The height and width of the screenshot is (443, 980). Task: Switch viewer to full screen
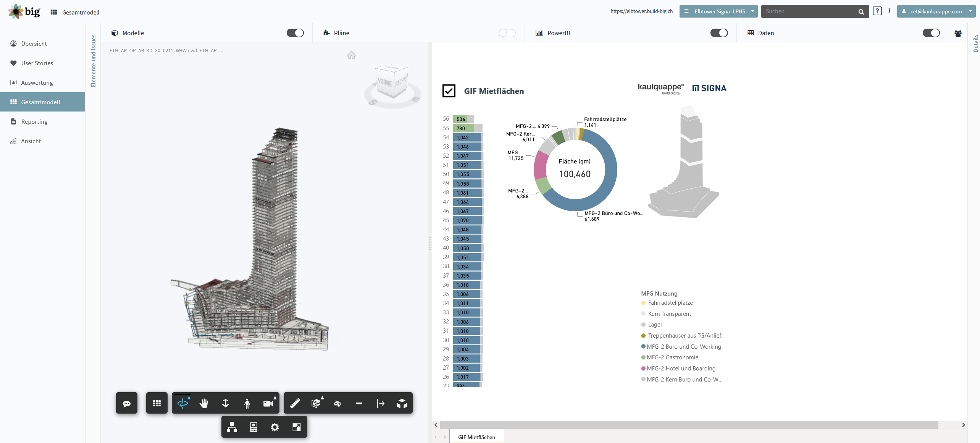point(297,427)
